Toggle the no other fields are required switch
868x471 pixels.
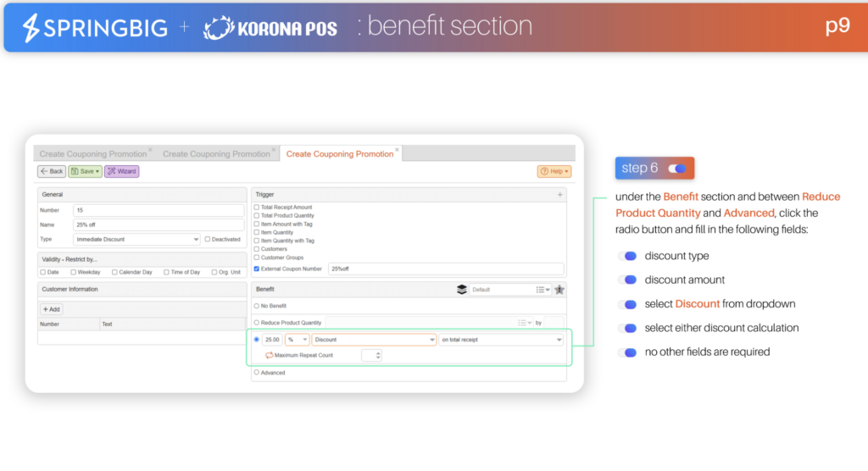coord(628,352)
